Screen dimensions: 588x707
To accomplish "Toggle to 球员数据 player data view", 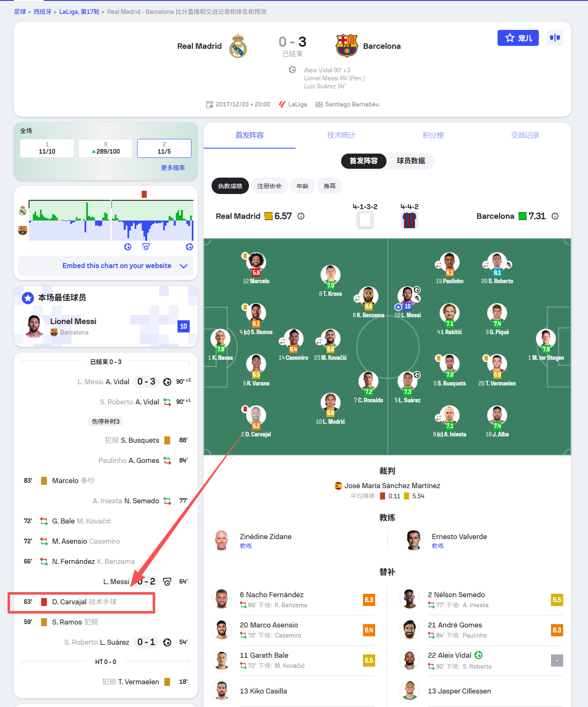I will click(x=411, y=161).
